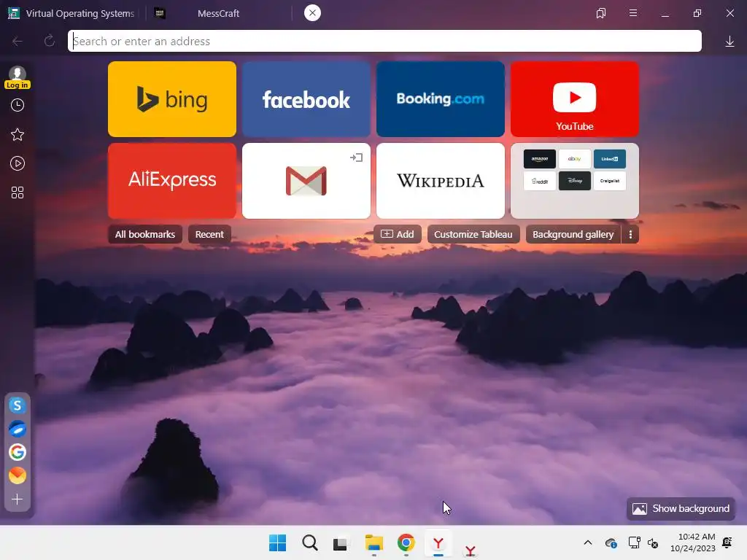Switch to the MessCraft tab
Screen dimensions: 747x560
click(x=218, y=13)
